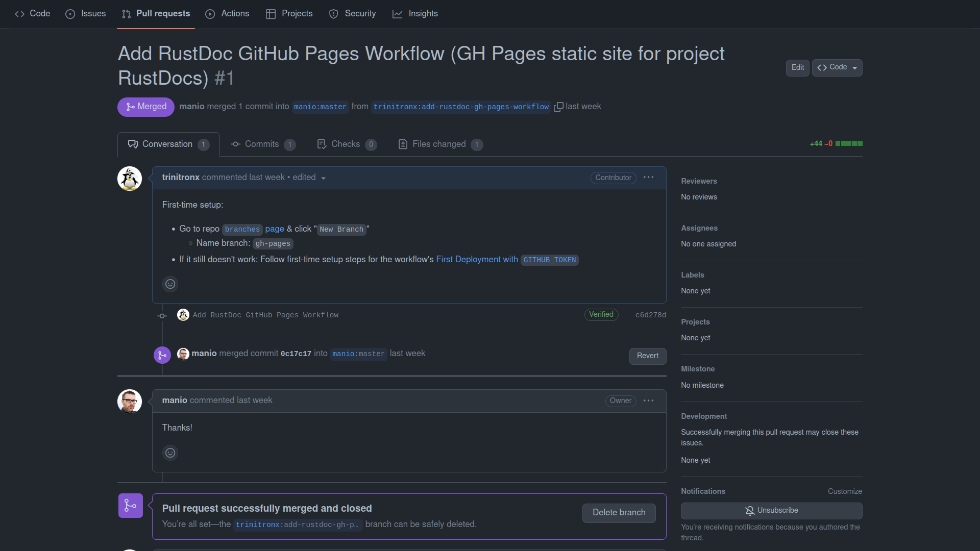Click trinitronx's penguin avatar
This screenshot has height=551, width=980.
coord(130,179)
